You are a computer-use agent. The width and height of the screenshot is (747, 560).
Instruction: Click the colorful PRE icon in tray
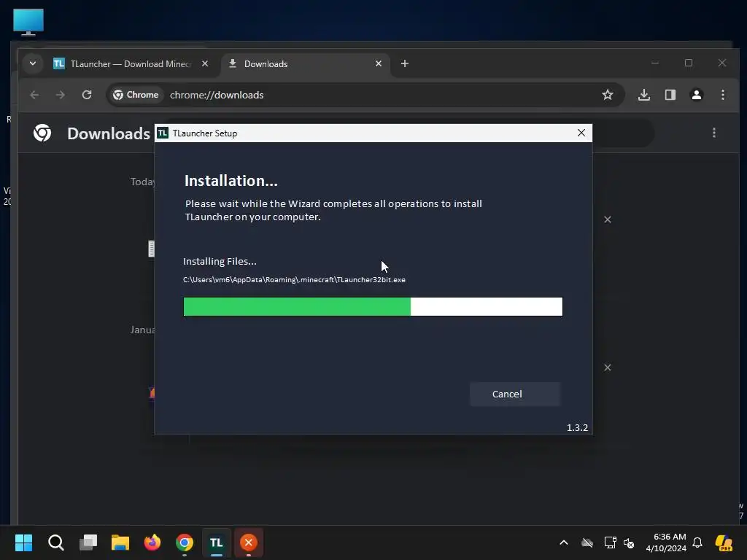pyautogui.click(x=724, y=542)
